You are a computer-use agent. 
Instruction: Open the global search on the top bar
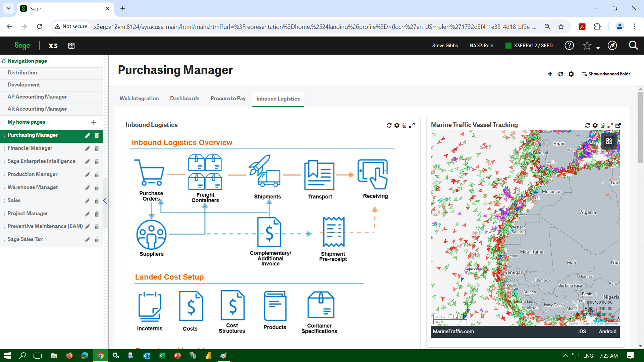[x=633, y=45]
